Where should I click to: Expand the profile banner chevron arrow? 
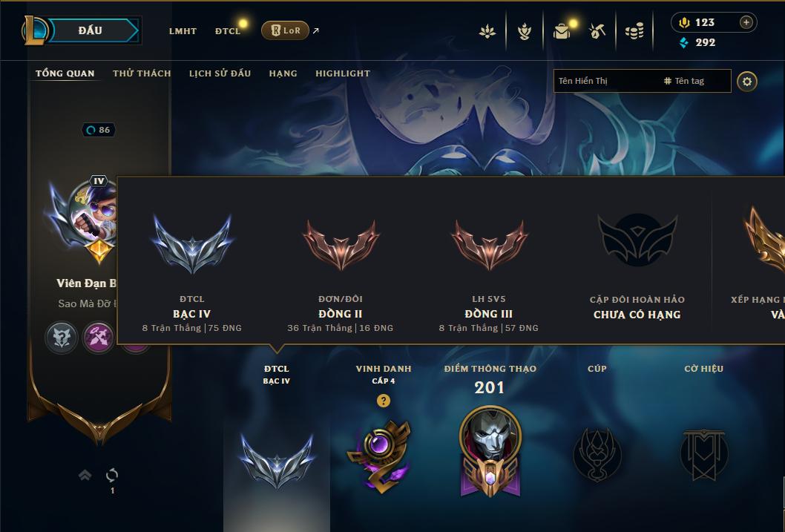pos(85,475)
